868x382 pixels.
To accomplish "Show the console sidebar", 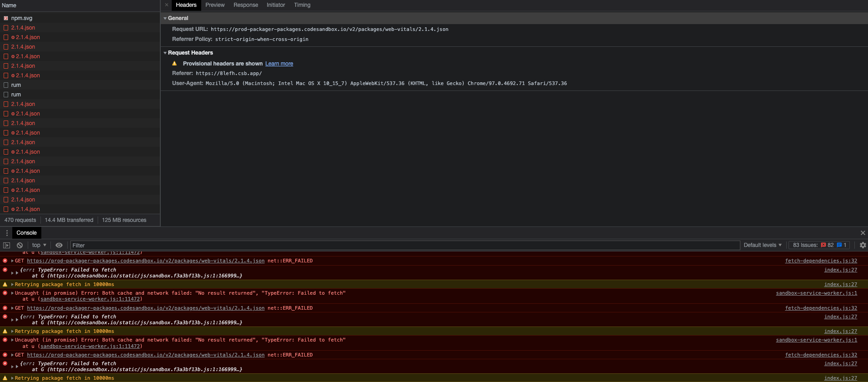I will 7,245.
